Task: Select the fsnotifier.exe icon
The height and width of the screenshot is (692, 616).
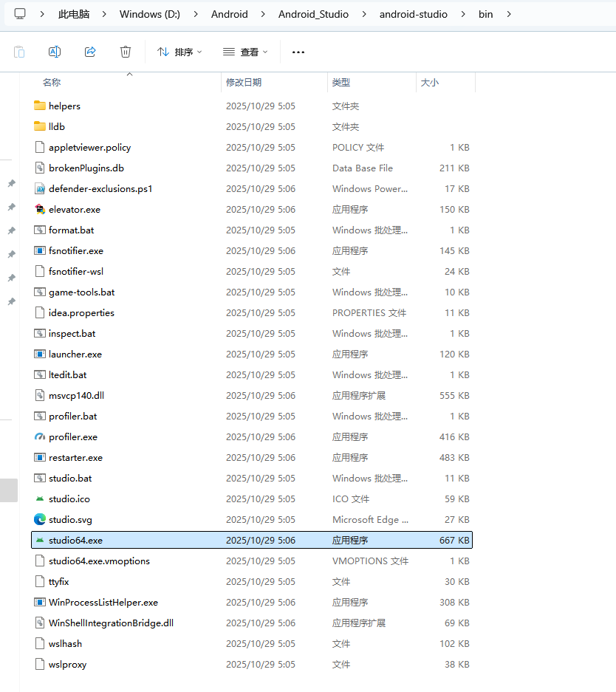Action: pos(40,250)
